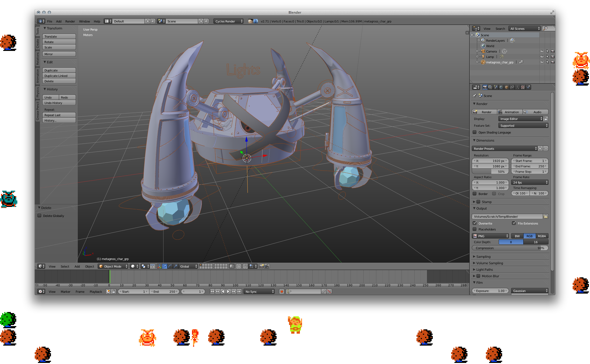Click the Animation render button
The width and height of the screenshot is (590, 364).
(509, 112)
